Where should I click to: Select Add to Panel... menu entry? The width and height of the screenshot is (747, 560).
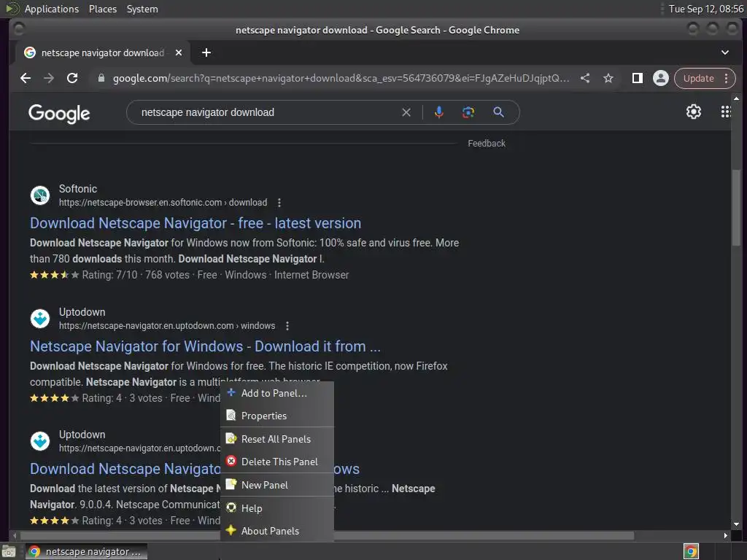coord(277,393)
